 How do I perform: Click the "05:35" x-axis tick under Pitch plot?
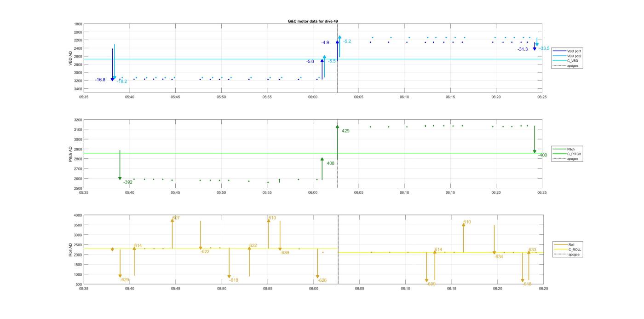(x=84, y=192)
